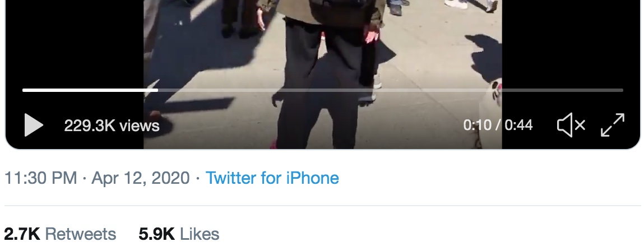Open the Twitter for iPhone source link

pyautogui.click(x=272, y=178)
